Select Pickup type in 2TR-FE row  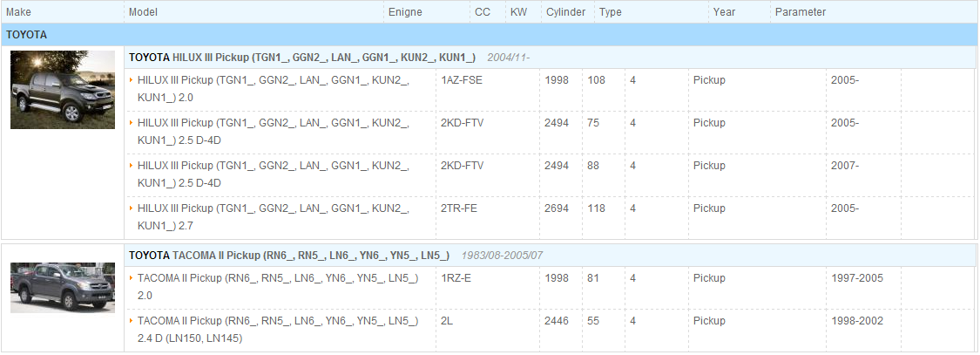(709, 208)
